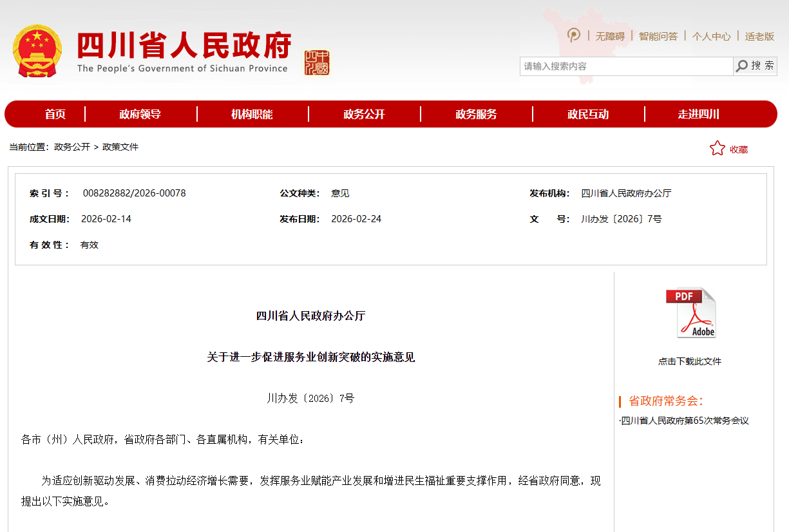This screenshot has width=789, height=532.
Task: Switch to 适老版 mode
Action: tap(759, 37)
